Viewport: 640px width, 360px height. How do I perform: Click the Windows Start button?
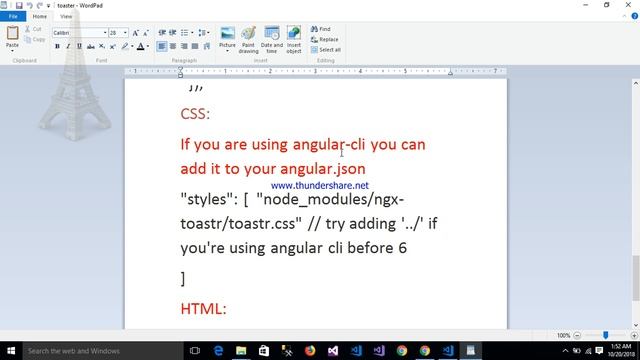(x=11, y=351)
